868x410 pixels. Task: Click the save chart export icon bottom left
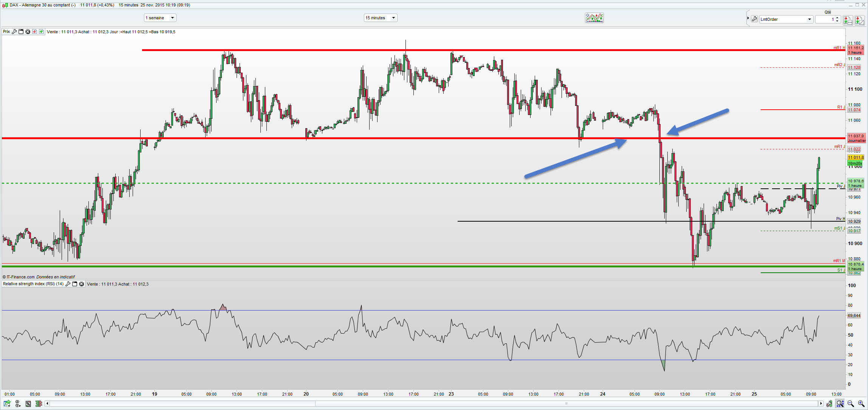tap(7, 404)
